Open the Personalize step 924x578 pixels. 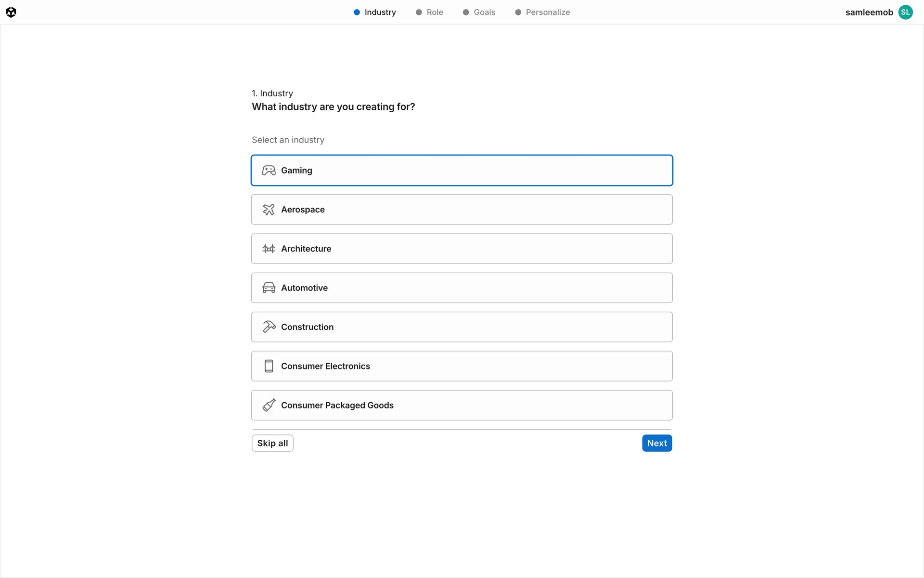coord(543,12)
